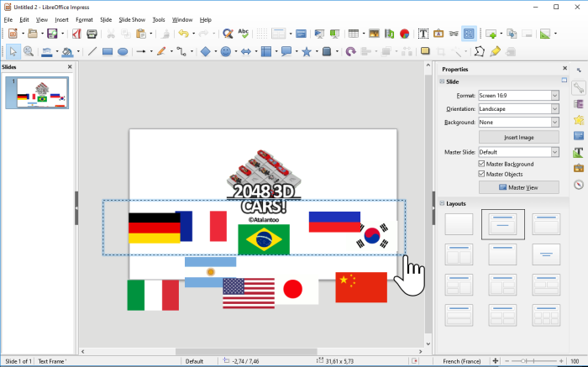
Task: Toggle the Master Objects checkbox
Action: [481, 174]
